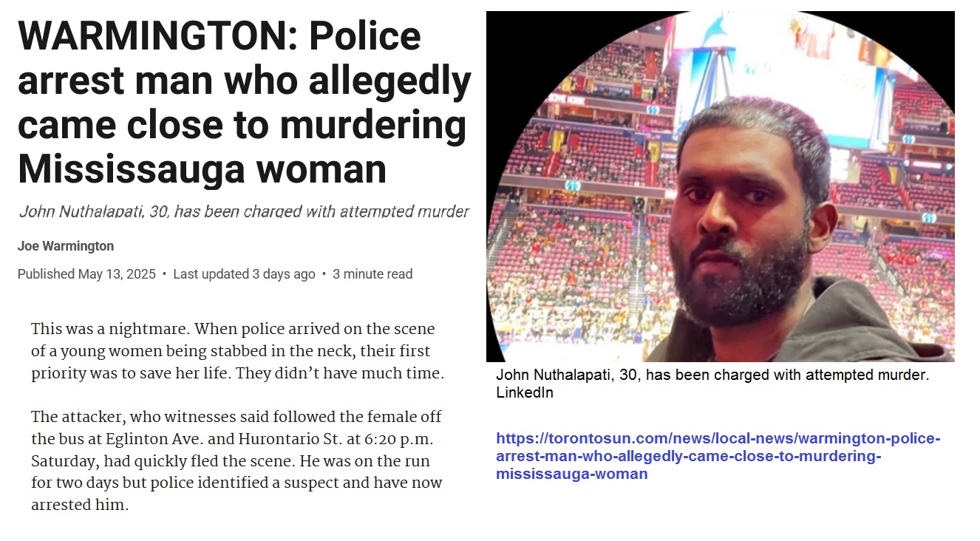Select the main article headline text

[245, 102]
